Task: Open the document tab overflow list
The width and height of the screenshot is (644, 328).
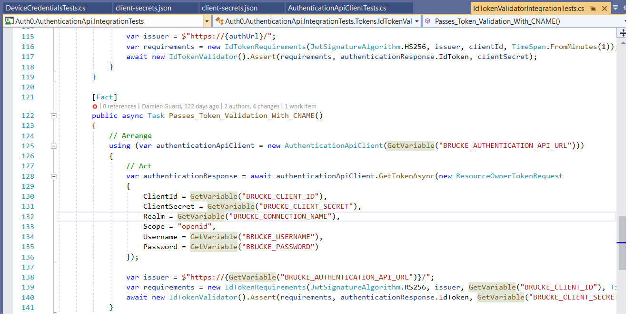Action: click(615, 8)
